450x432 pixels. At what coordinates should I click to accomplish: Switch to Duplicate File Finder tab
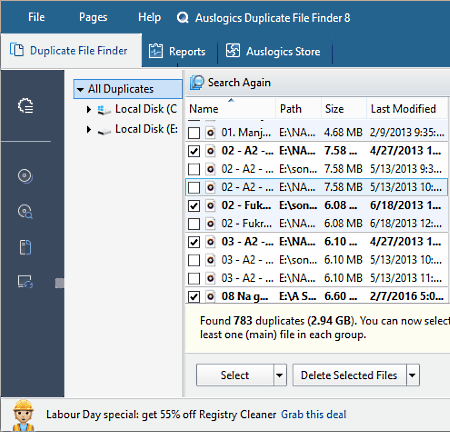click(71, 51)
